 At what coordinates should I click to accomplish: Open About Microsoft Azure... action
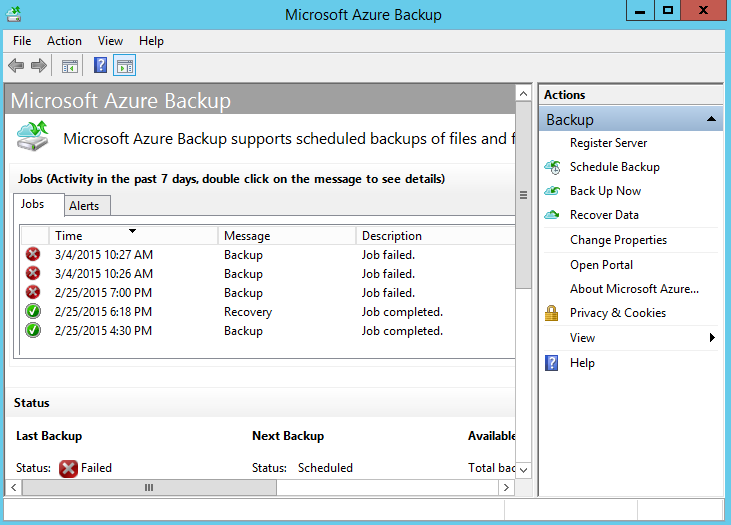(634, 289)
